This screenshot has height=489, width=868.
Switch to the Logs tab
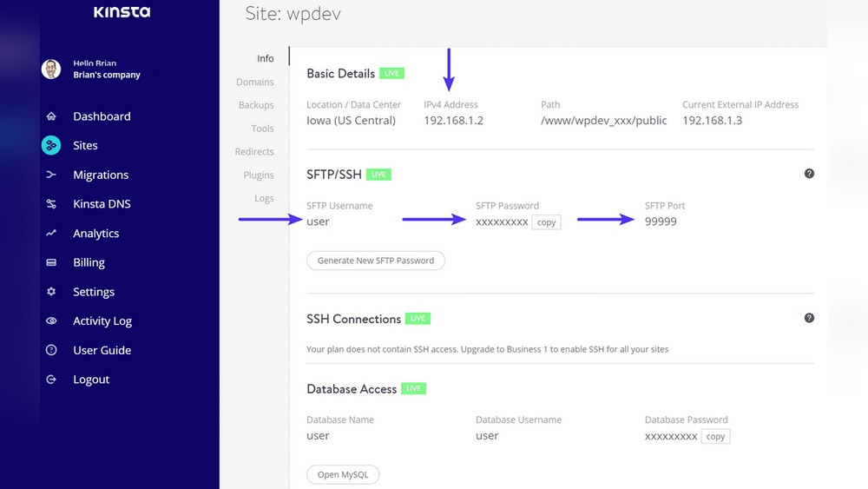264,198
